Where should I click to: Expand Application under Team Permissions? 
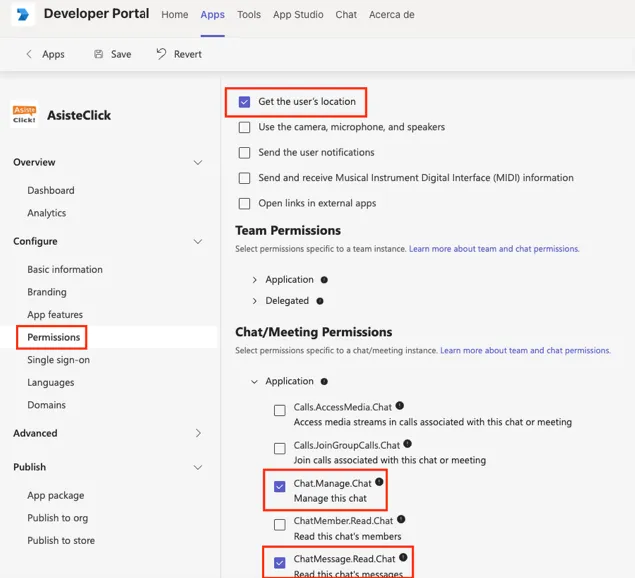[x=254, y=280]
